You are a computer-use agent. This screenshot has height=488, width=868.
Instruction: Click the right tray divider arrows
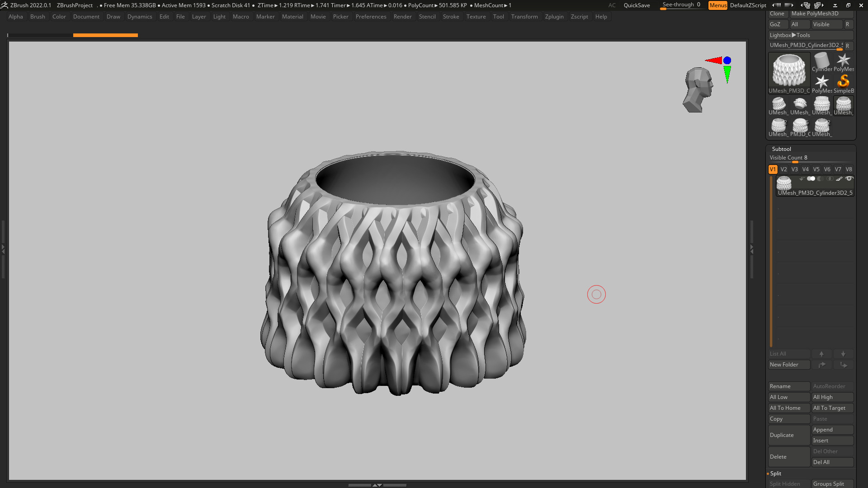pos(752,249)
